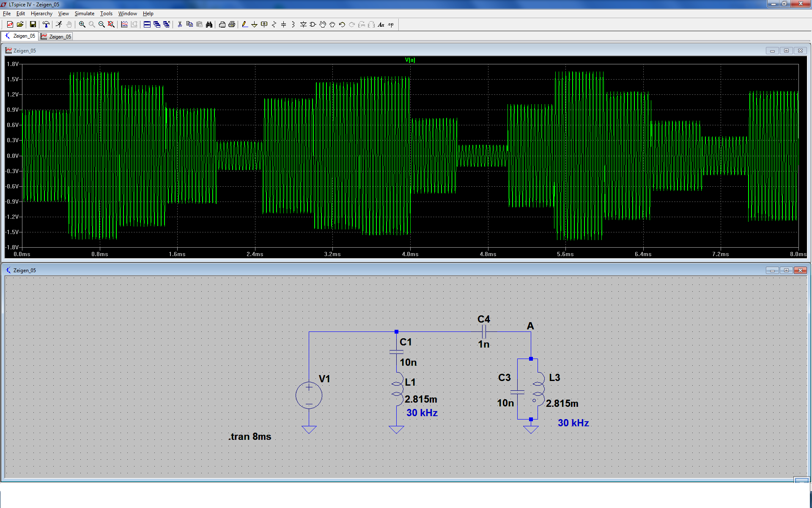Viewport: 812px width, 508px height.
Task: Switch to the Zeigen_05 schematic tab
Action: coord(20,36)
